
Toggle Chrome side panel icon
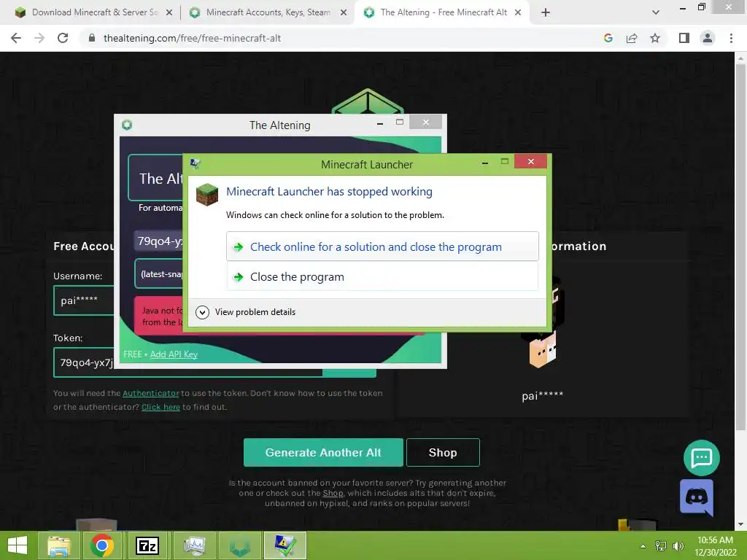(684, 38)
